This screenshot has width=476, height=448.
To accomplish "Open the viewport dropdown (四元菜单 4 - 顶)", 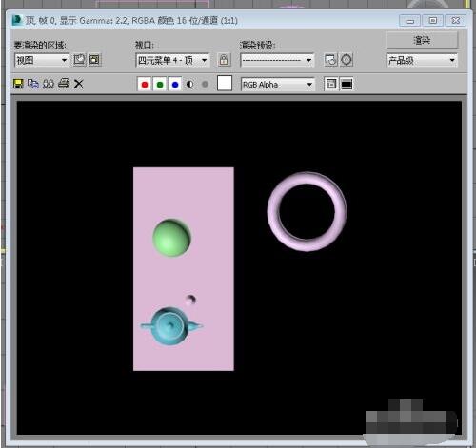I will point(172,60).
